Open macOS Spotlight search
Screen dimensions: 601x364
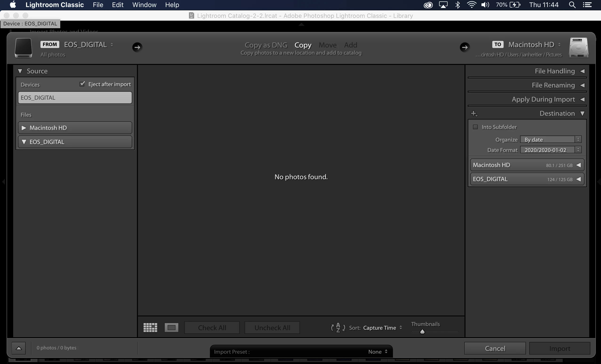[x=572, y=5]
